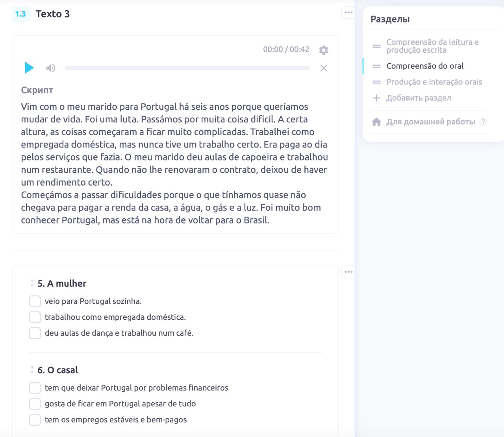Click the Для домашней работы home icon

pyautogui.click(x=376, y=122)
